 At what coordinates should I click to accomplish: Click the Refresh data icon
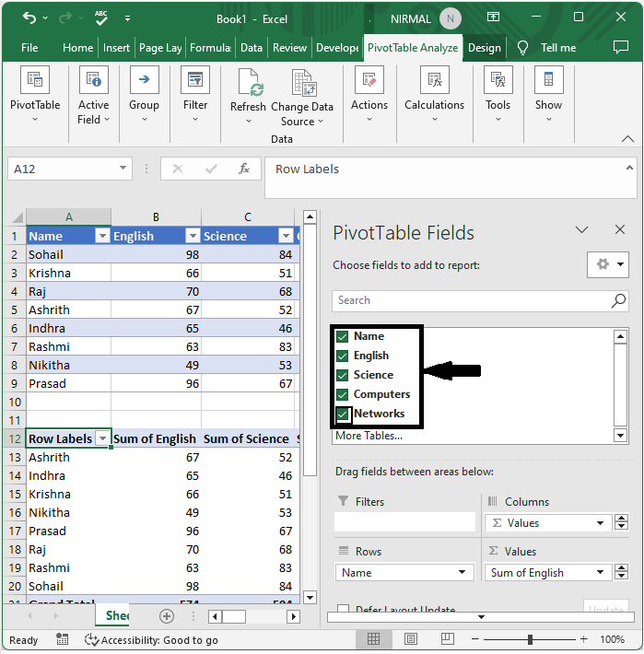tap(250, 82)
